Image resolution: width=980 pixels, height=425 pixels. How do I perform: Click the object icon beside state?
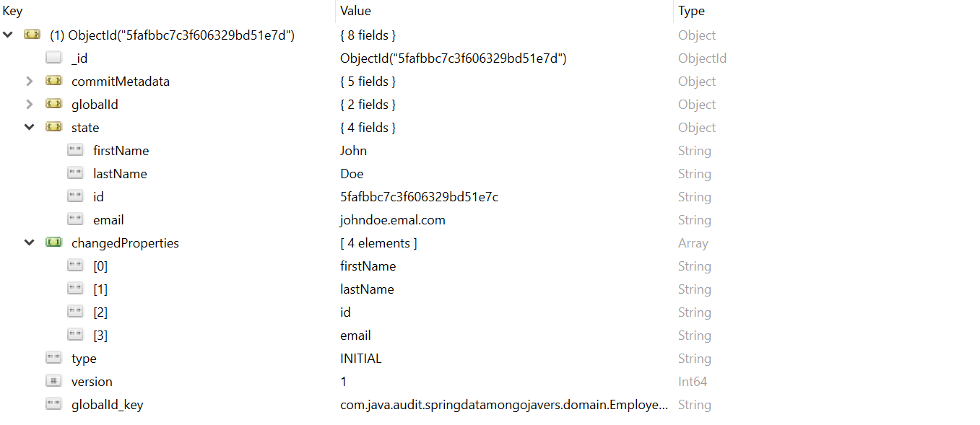coord(53,128)
